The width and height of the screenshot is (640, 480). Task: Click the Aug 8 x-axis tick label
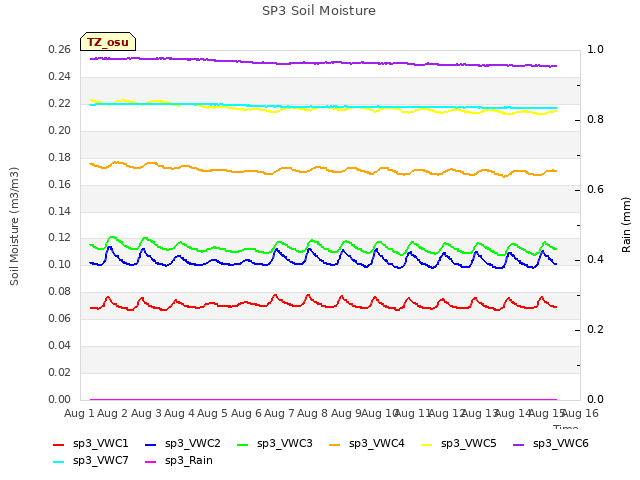coord(312,413)
